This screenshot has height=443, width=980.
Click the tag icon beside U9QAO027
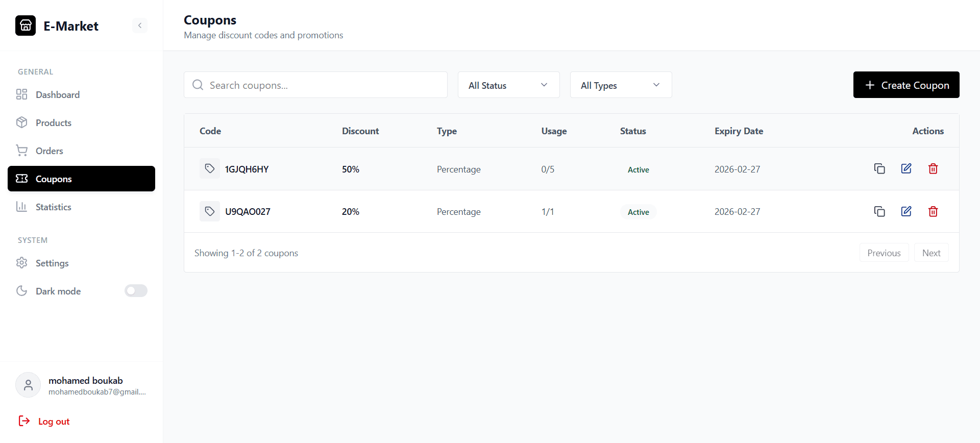[210, 211]
